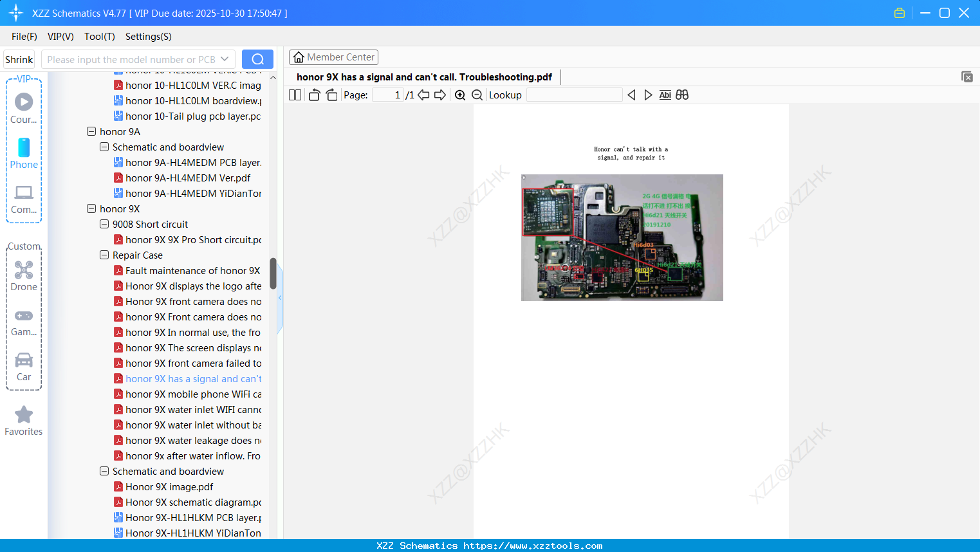
Task: Open Member Center home button
Action: pos(333,57)
